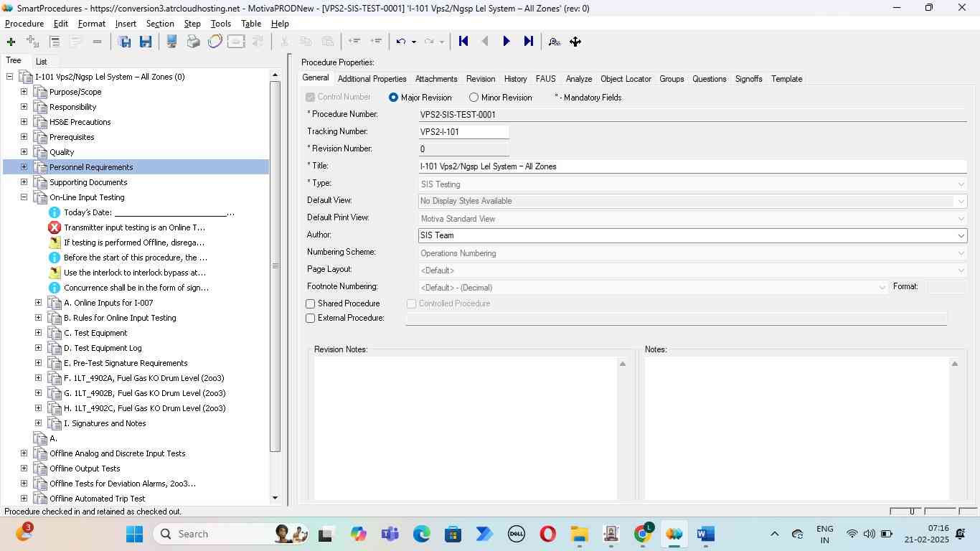
Task: Click the tree panel vertical scrollbar
Action: [275, 265]
